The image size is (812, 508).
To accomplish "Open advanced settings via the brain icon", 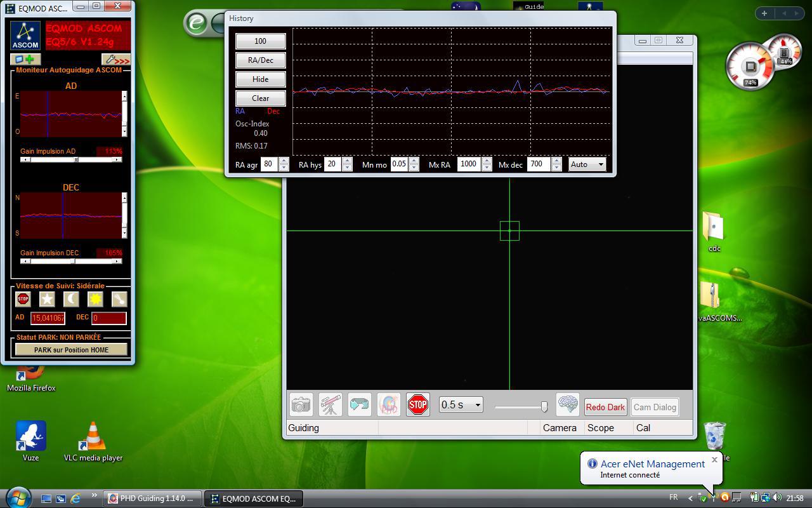I will 567,404.
